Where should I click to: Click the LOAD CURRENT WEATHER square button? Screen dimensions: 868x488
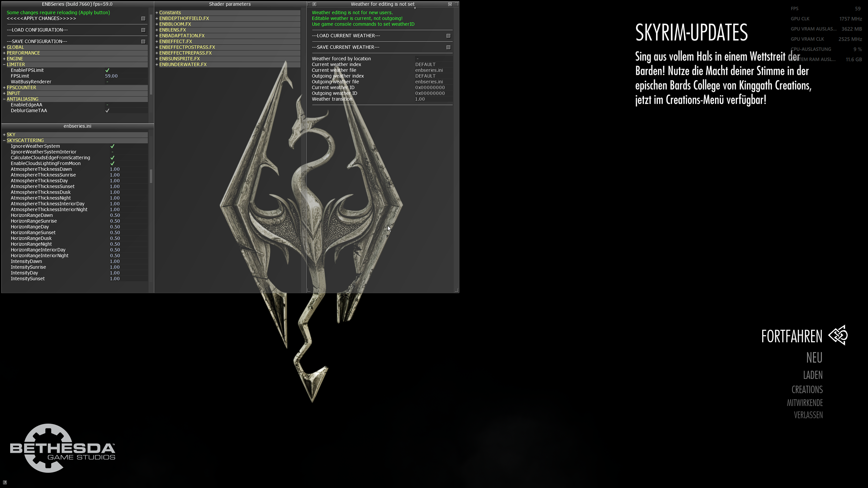coord(448,36)
